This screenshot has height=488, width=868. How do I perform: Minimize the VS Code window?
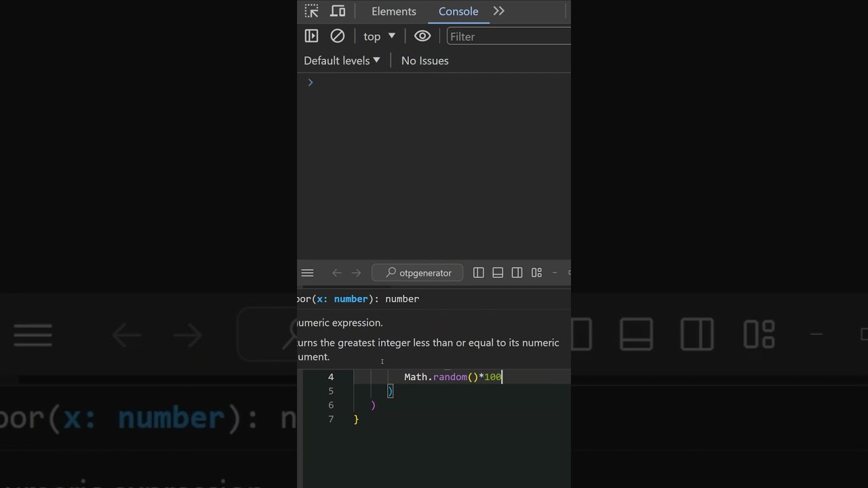tap(555, 272)
